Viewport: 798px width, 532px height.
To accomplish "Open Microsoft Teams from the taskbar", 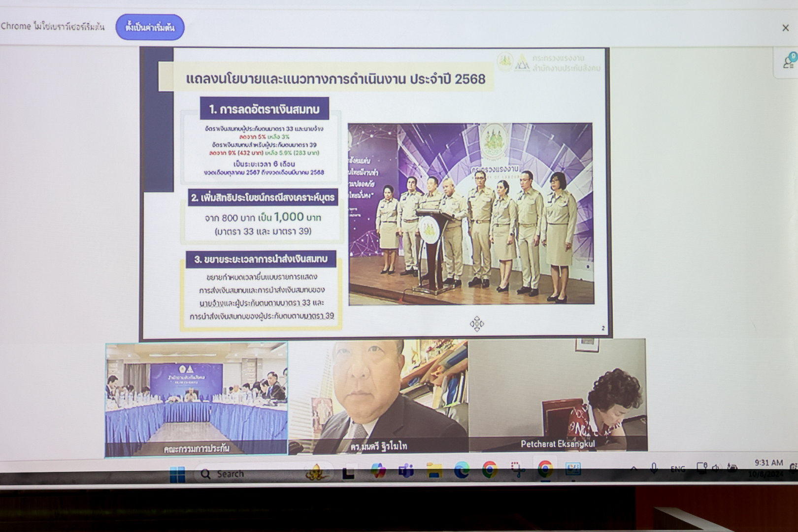I will (406, 471).
